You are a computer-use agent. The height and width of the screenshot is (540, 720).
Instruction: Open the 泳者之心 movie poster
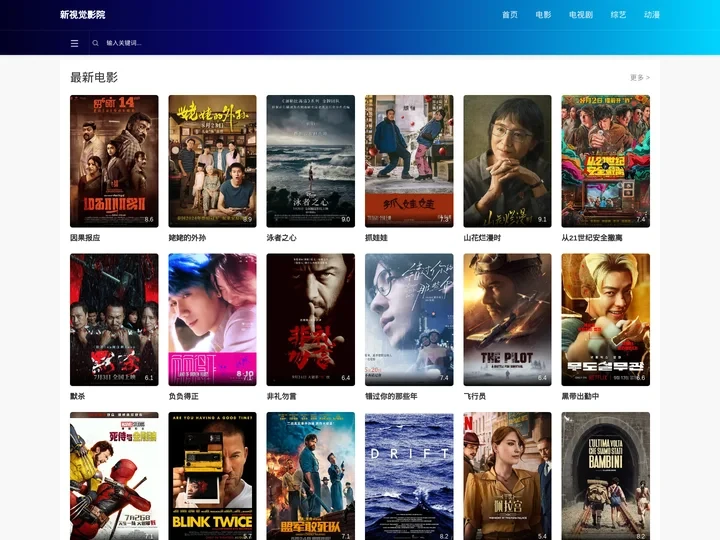coord(311,161)
